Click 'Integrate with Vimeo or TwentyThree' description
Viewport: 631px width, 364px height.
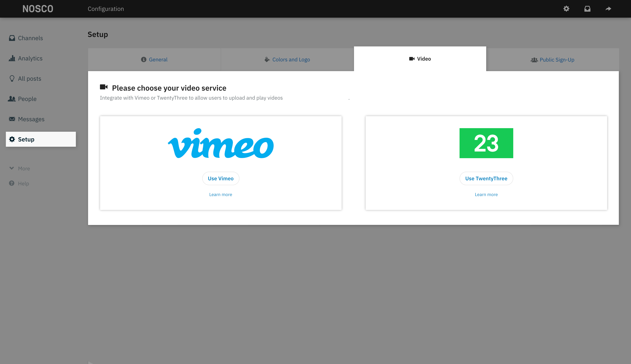pos(191,98)
